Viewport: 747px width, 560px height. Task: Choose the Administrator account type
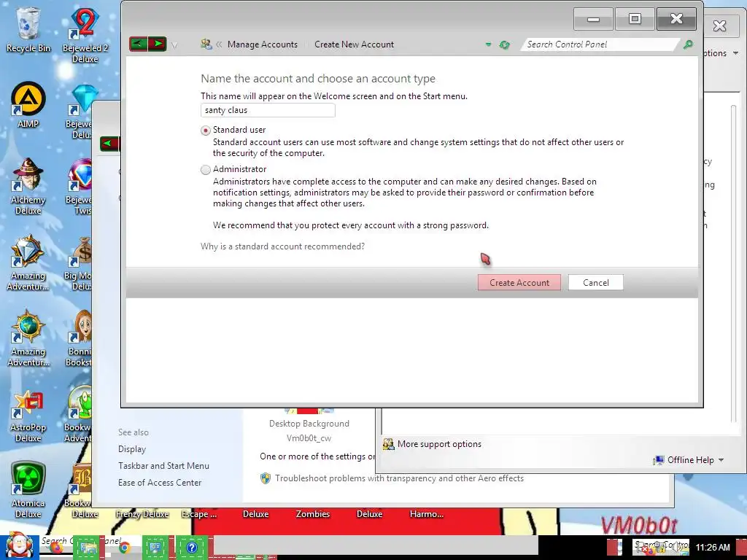(x=205, y=169)
